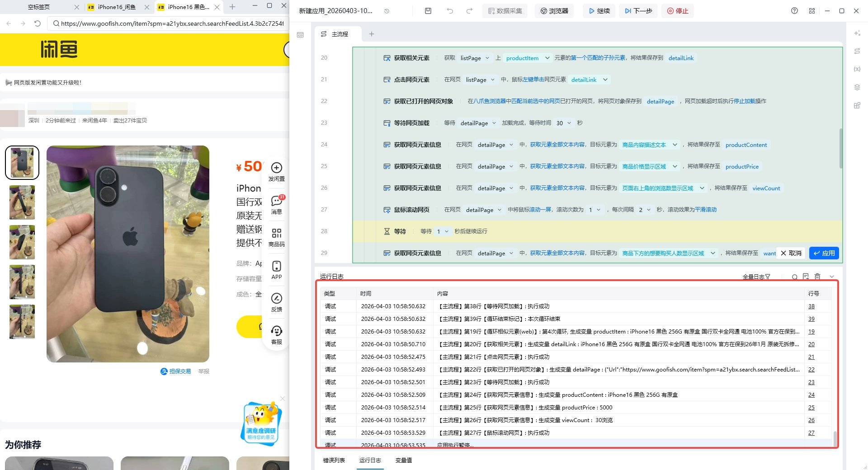
Task: Undo the last edit in the RPA editor
Action: coord(450,11)
